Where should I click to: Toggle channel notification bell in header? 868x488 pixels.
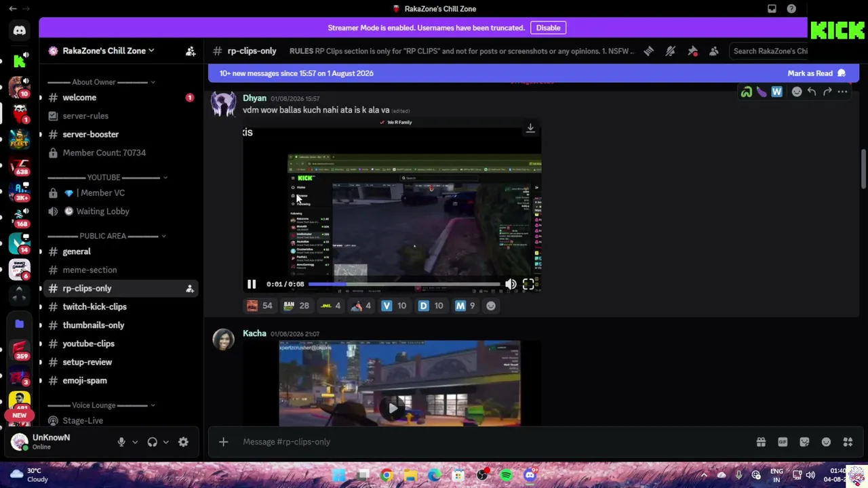(671, 51)
